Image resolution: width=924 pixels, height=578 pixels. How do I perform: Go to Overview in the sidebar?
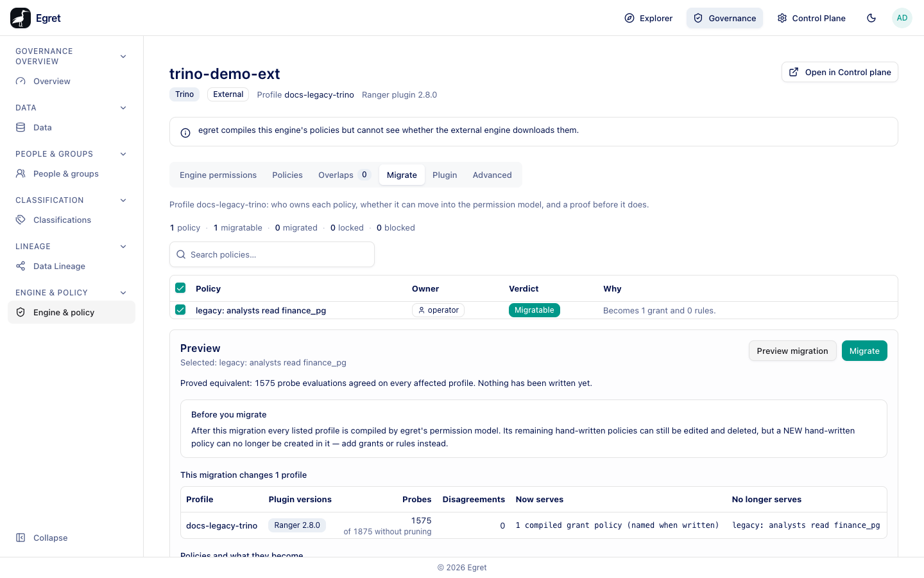point(71,82)
